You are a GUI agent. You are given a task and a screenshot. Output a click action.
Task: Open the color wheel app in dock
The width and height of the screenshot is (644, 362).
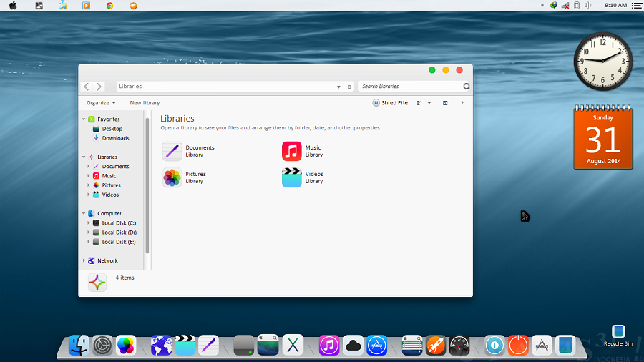point(126,345)
